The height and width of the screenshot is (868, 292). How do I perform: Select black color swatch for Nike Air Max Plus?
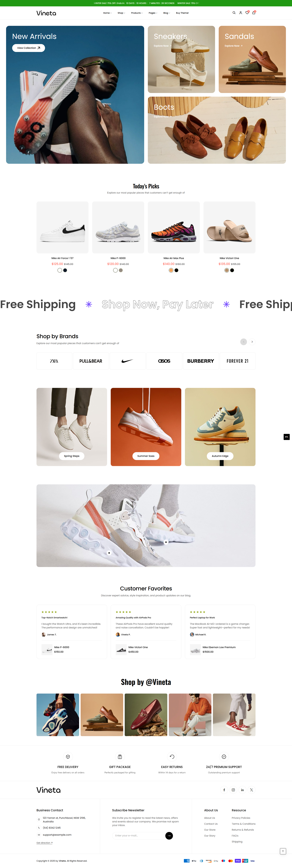coord(176,270)
